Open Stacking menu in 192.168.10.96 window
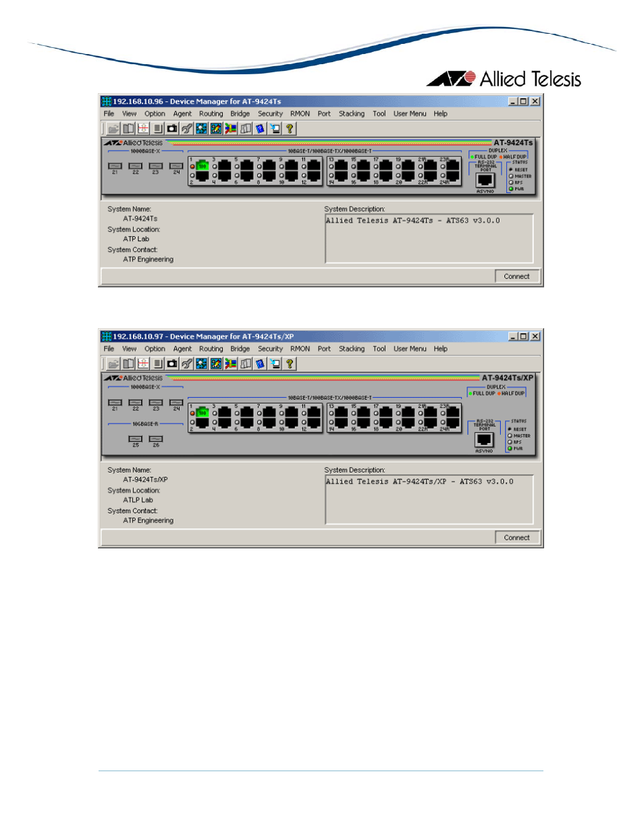Viewport: 644px width, 834px height. (x=351, y=114)
